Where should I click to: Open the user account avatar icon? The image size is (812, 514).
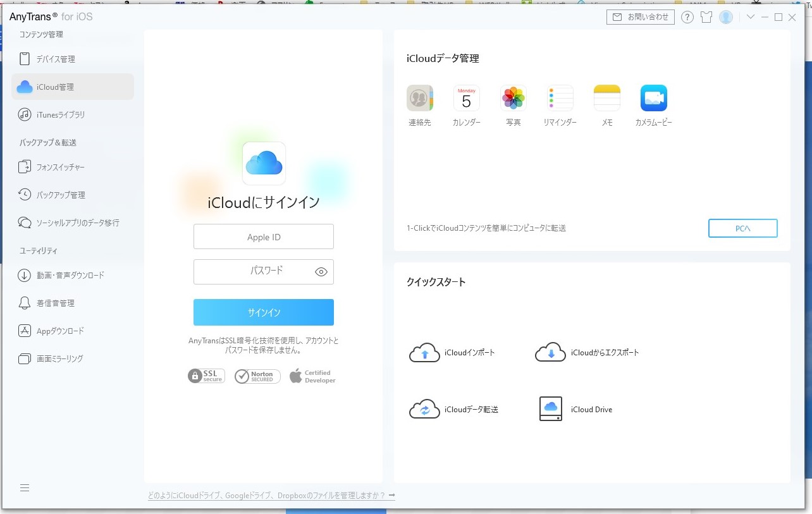(726, 17)
